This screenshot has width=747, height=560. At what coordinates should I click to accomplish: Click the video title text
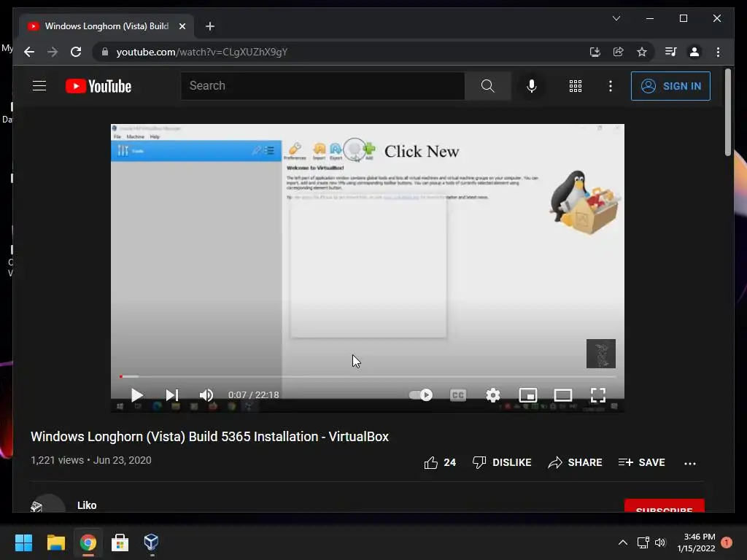point(209,437)
